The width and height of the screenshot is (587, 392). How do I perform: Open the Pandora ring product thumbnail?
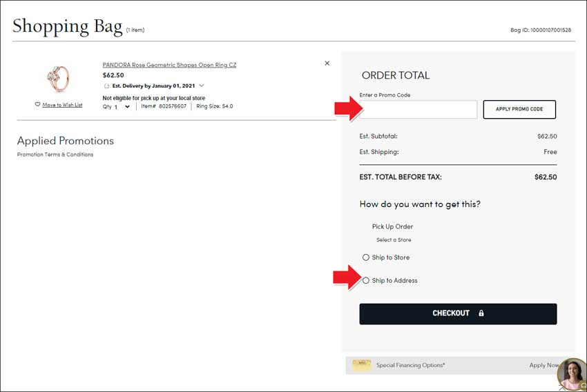(59, 79)
